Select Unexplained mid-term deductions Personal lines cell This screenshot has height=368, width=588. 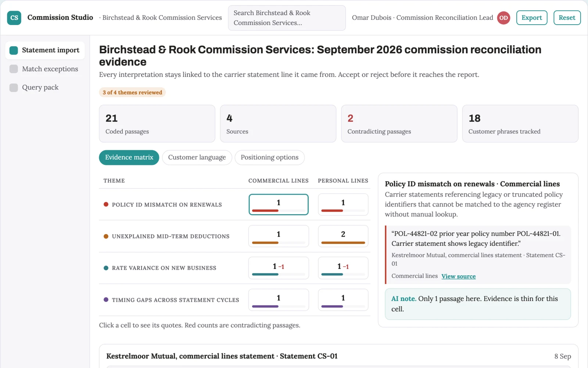click(343, 236)
